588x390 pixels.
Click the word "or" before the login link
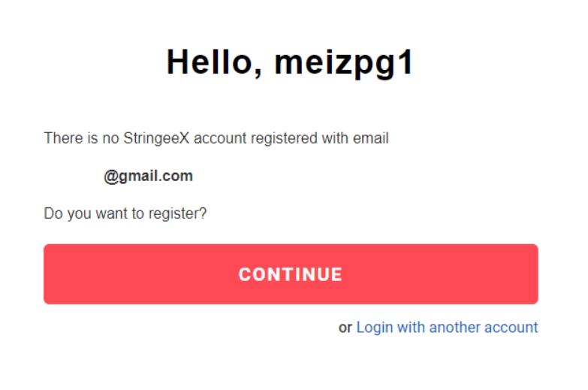345,328
